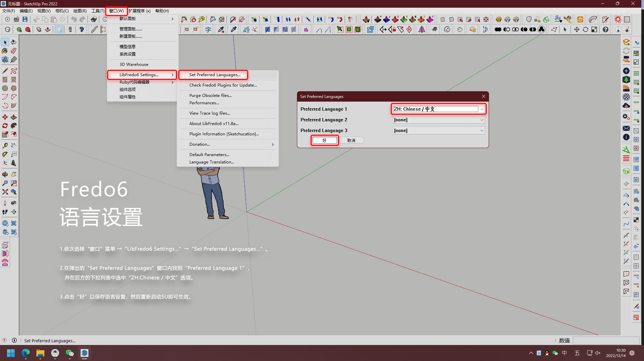Expand the Ruby代码编辑器 submenu
The image size is (644, 361).
(x=142, y=82)
